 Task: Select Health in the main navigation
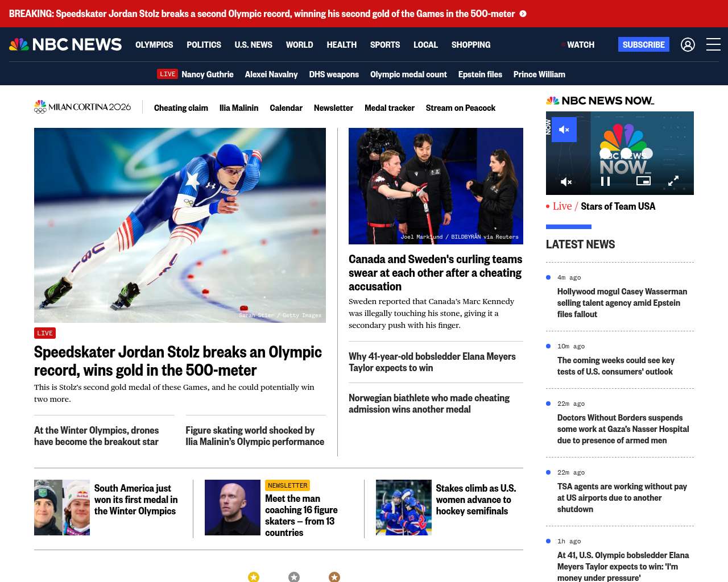point(342,44)
